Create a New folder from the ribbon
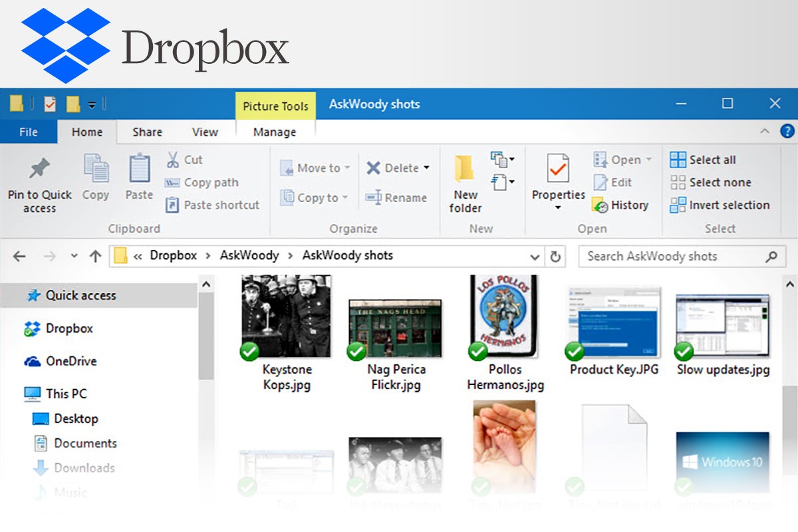Screen dimensions: 798x532 (x=465, y=184)
